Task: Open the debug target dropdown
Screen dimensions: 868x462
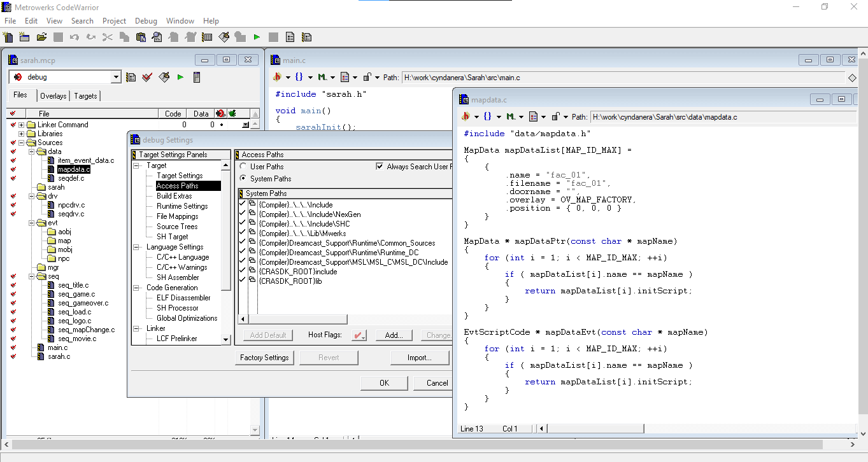Action: pyautogui.click(x=116, y=77)
